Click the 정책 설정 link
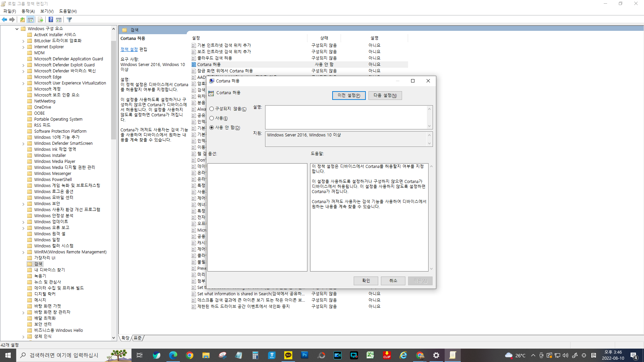The width and height of the screenshot is (644, 362). 129,49
